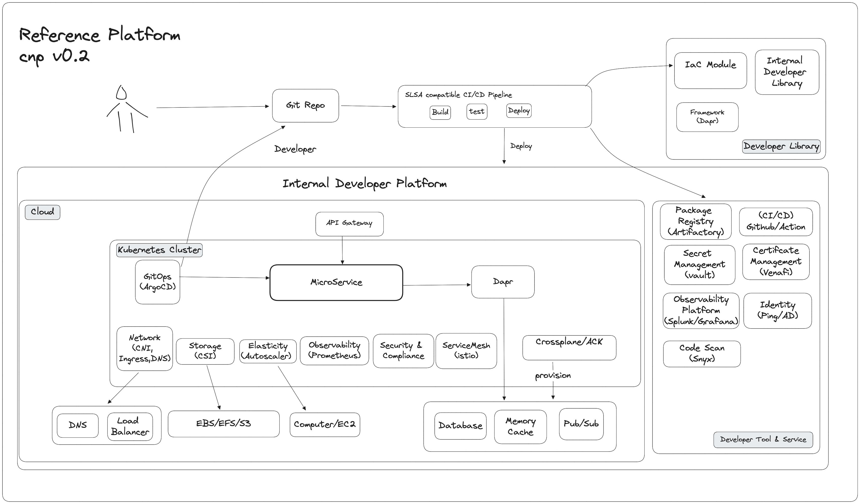Click the Dapr box in the cluster
The width and height of the screenshot is (860, 504).
tap(503, 282)
